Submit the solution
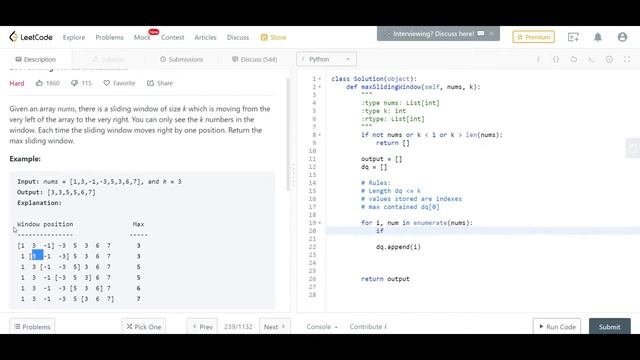The image size is (640, 360). pos(609,327)
